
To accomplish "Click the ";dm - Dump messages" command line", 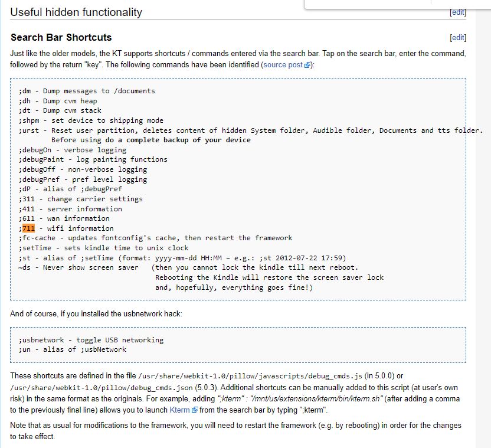I will pyautogui.click(x=87, y=91).
